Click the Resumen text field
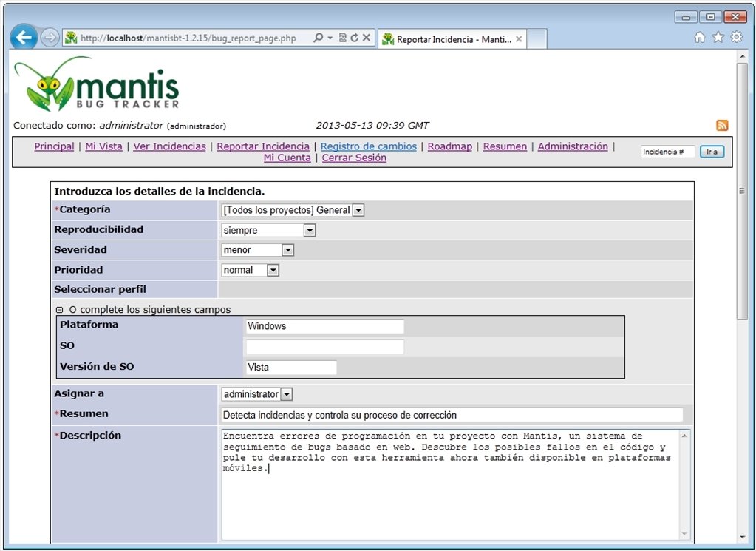Image resolution: width=756 pixels, height=551 pixels. pyautogui.click(x=452, y=416)
